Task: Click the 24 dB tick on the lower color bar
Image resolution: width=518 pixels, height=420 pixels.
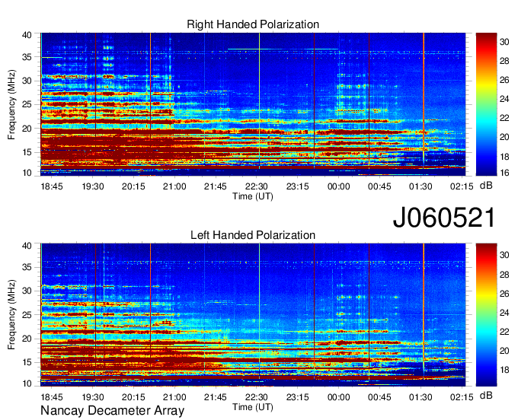Action: pyautogui.click(x=504, y=313)
